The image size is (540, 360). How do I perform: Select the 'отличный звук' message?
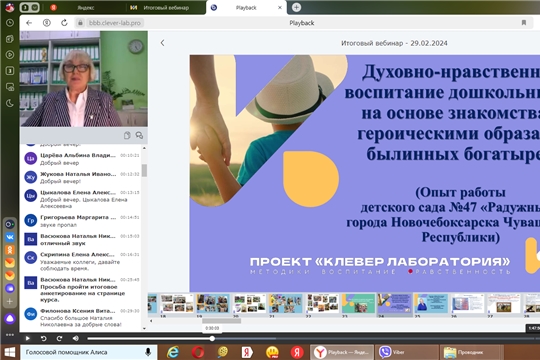tap(82, 239)
